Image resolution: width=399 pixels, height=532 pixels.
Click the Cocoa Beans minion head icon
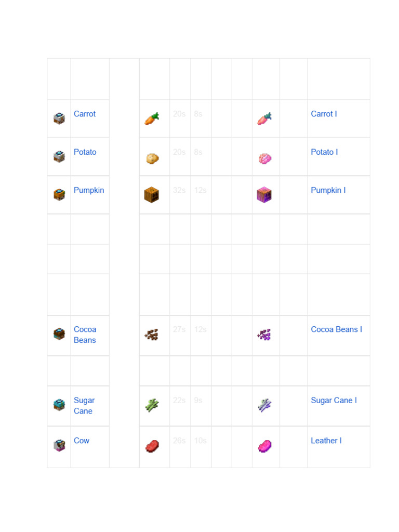[x=59, y=334]
